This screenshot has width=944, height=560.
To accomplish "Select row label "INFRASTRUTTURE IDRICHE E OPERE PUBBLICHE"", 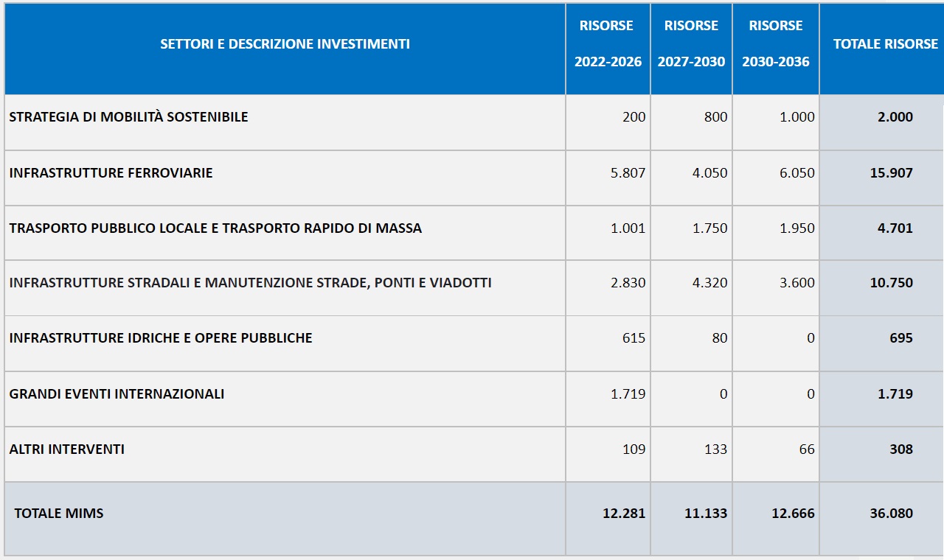I will (161, 338).
